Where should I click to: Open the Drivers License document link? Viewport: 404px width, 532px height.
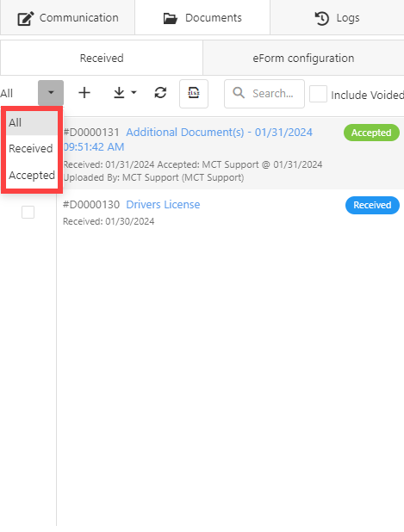click(x=163, y=205)
